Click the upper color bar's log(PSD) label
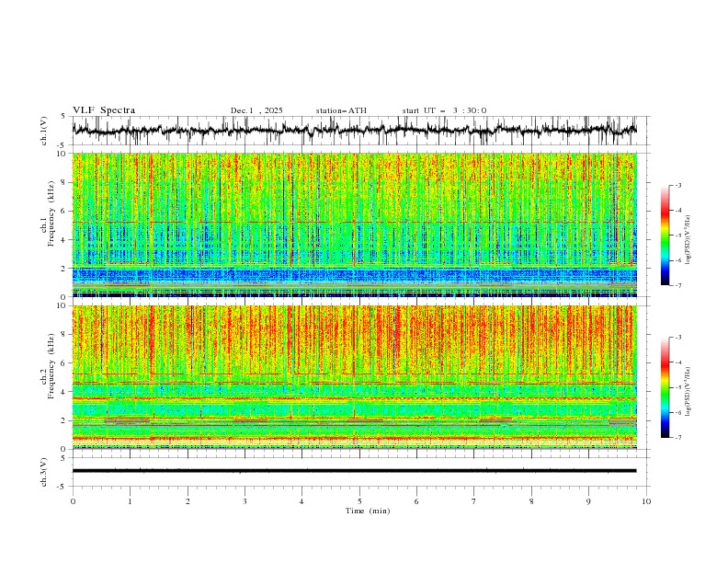 coord(688,240)
